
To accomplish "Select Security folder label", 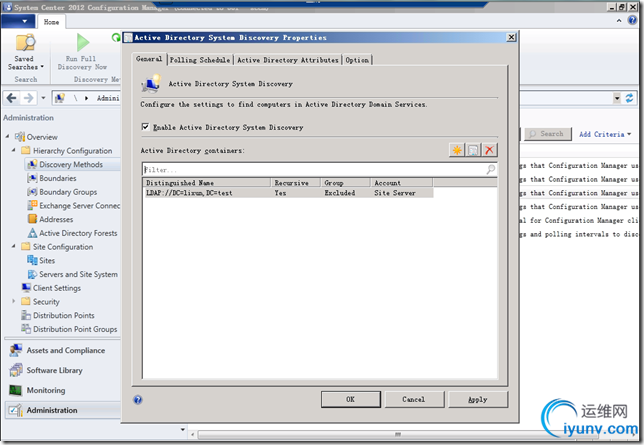I will point(46,302).
